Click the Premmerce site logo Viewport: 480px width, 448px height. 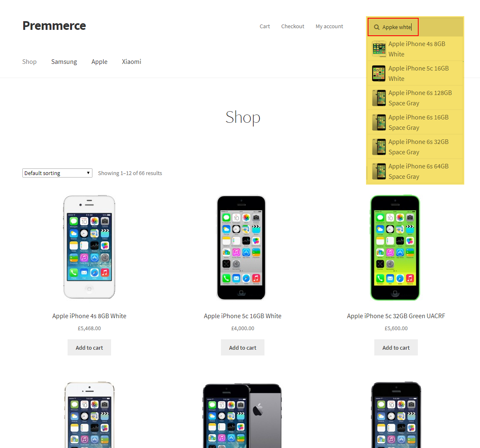54,26
